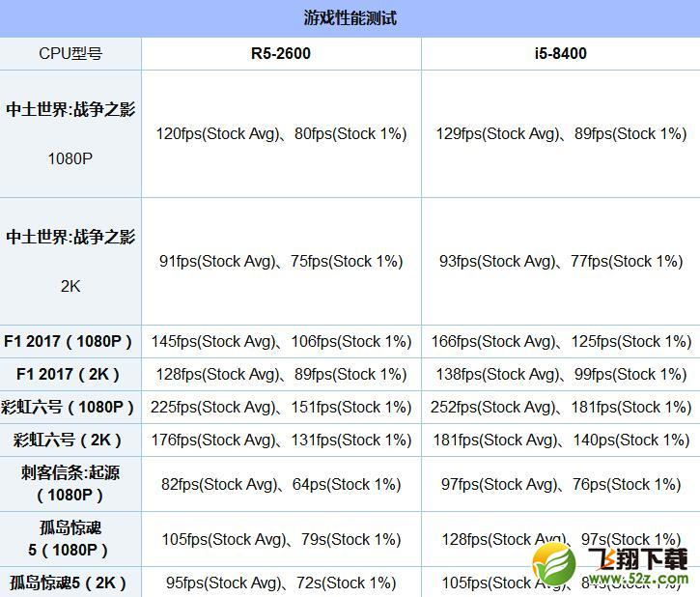Click the i5-8400 column header
The image size is (700, 597).
561,53
